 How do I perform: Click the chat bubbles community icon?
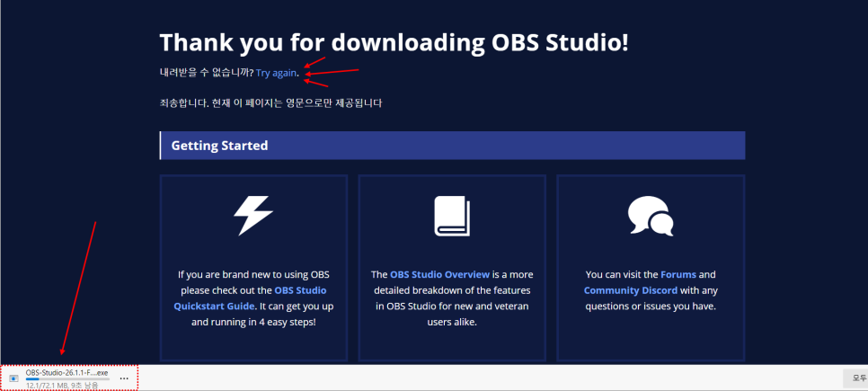click(x=651, y=216)
